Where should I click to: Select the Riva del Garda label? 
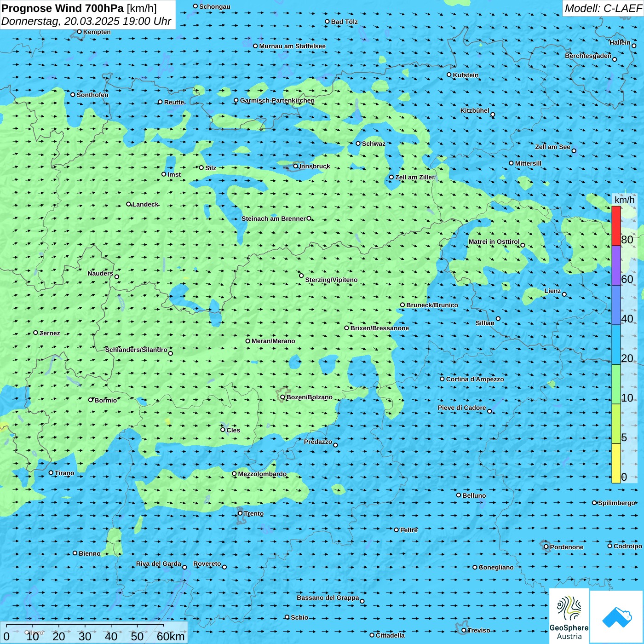click(x=158, y=563)
